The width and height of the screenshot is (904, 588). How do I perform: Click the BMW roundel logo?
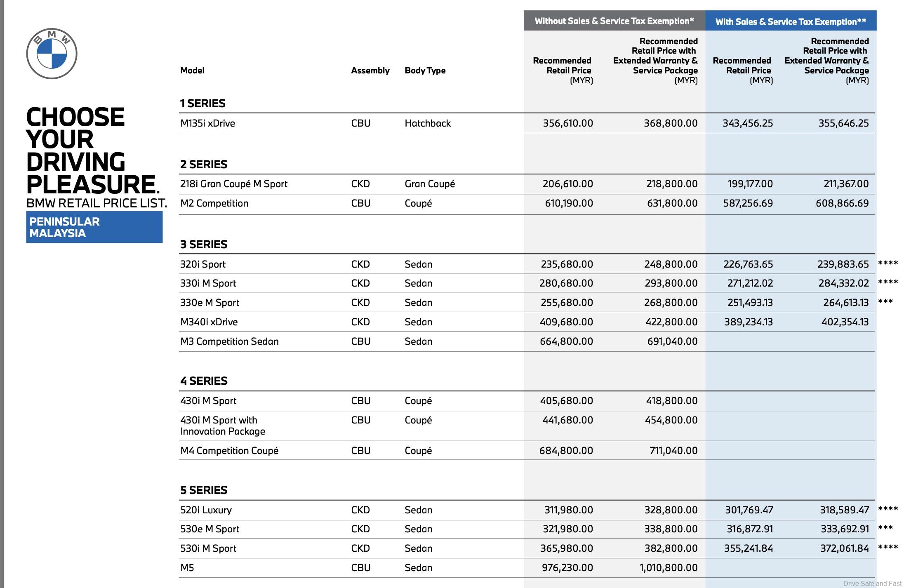coord(52,54)
